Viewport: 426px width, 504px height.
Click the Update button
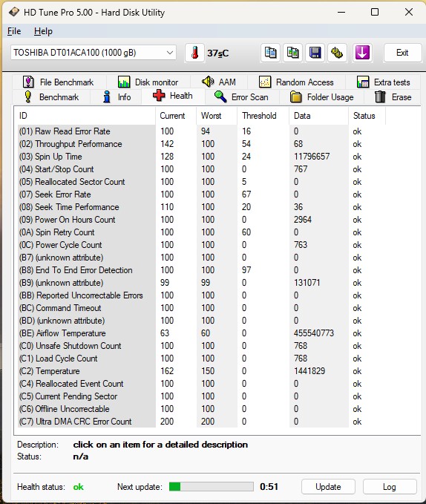[x=328, y=487]
